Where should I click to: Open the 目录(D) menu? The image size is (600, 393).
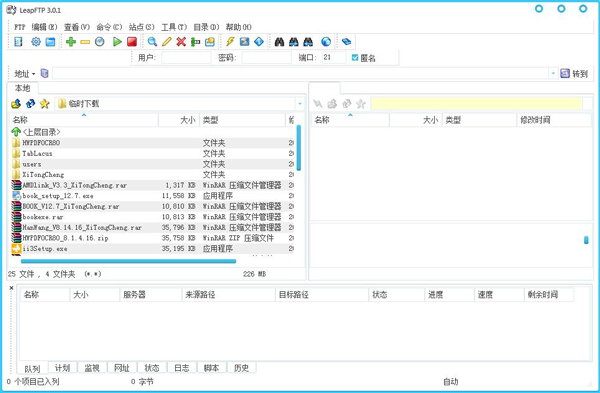click(x=206, y=27)
